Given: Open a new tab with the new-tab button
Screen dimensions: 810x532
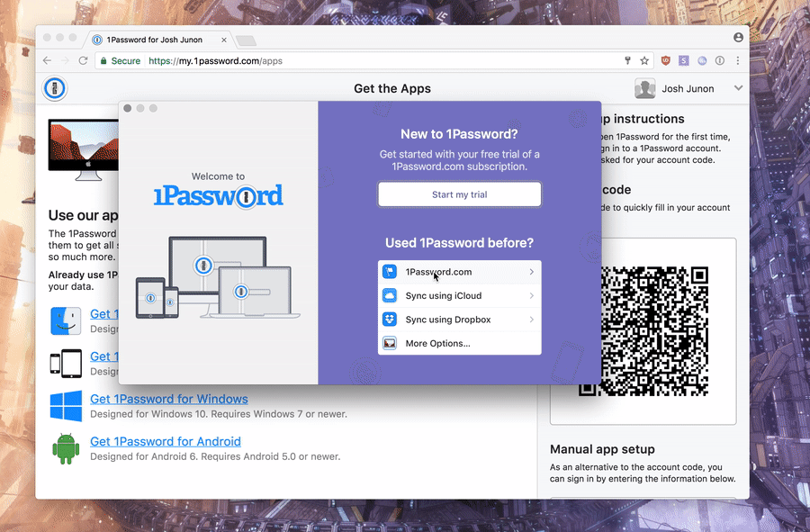Looking at the screenshot, I should tap(246, 41).
